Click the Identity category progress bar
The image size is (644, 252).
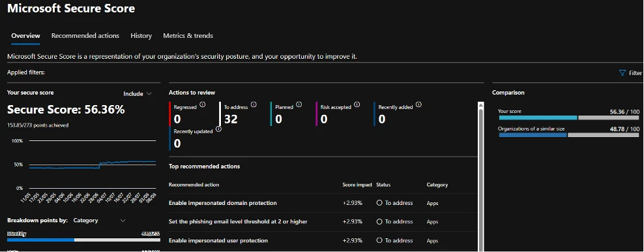pyautogui.click(x=83, y=240)
